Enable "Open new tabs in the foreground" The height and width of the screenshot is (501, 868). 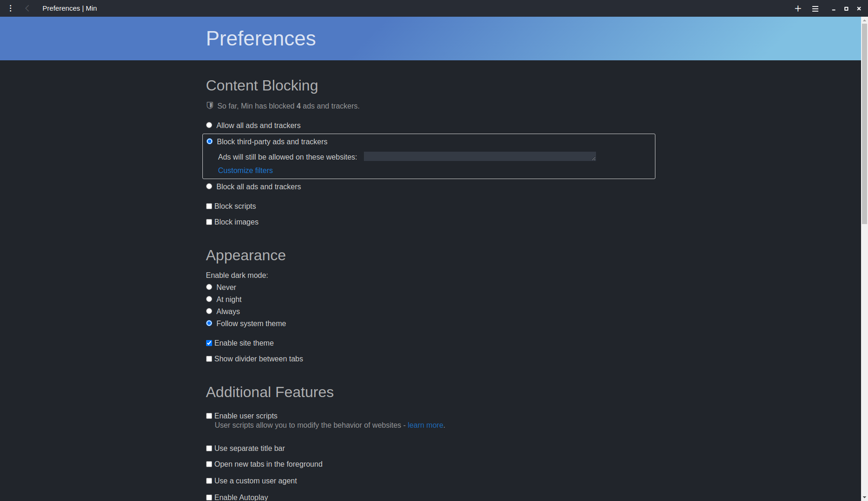click(209, 464)
